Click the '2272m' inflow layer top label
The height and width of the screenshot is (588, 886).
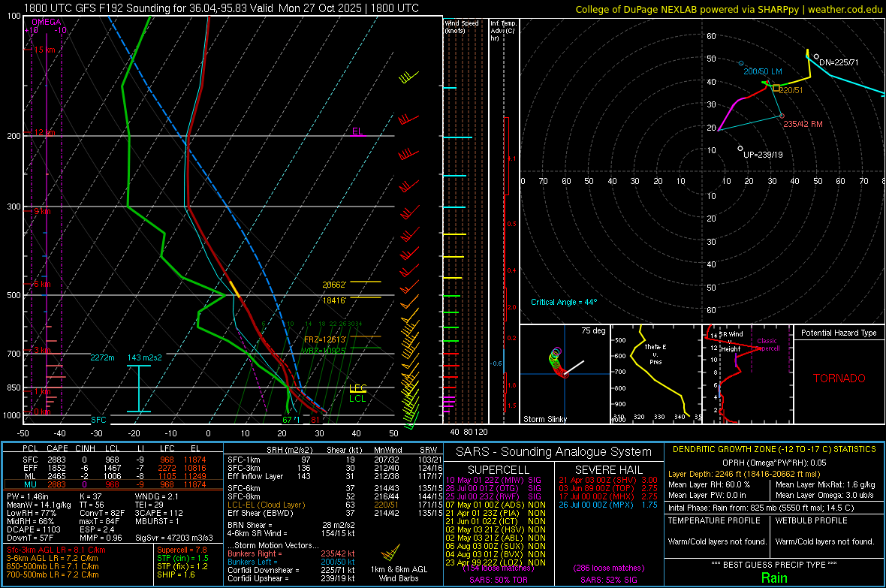tap(102, 357)
